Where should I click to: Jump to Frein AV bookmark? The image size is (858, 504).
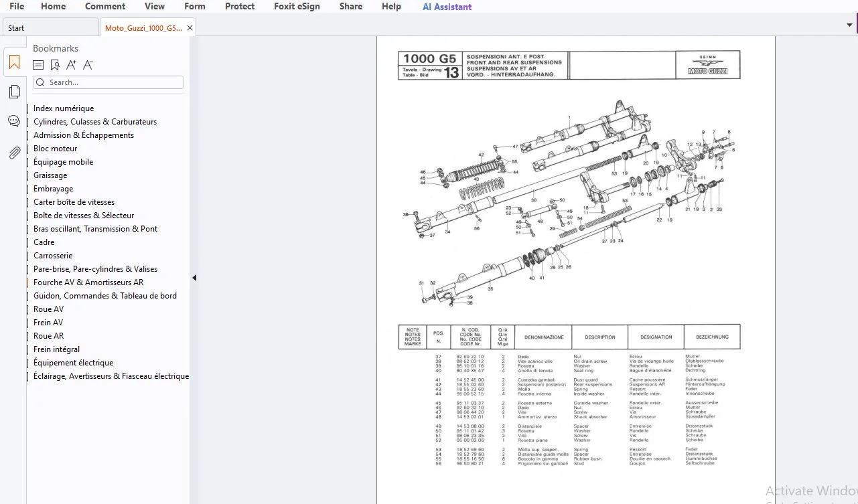coord(48,323)
